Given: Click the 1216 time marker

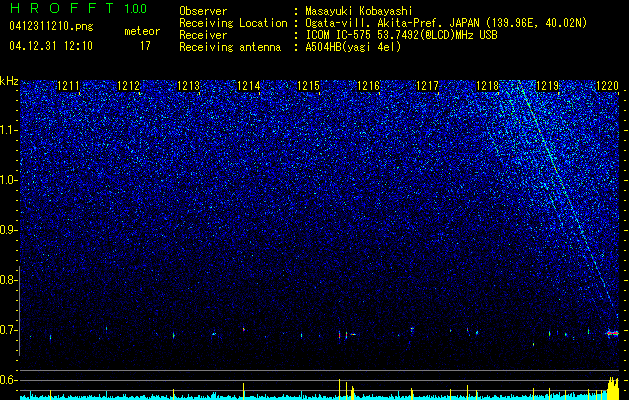Looking at the screenshot, I should 369,86.
